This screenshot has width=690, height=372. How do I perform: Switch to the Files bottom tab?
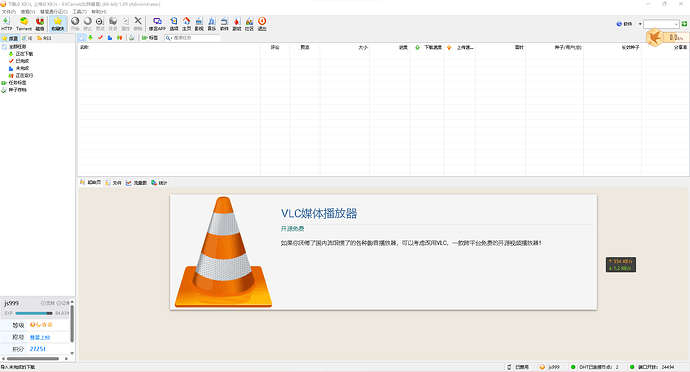tap(114, 182)
